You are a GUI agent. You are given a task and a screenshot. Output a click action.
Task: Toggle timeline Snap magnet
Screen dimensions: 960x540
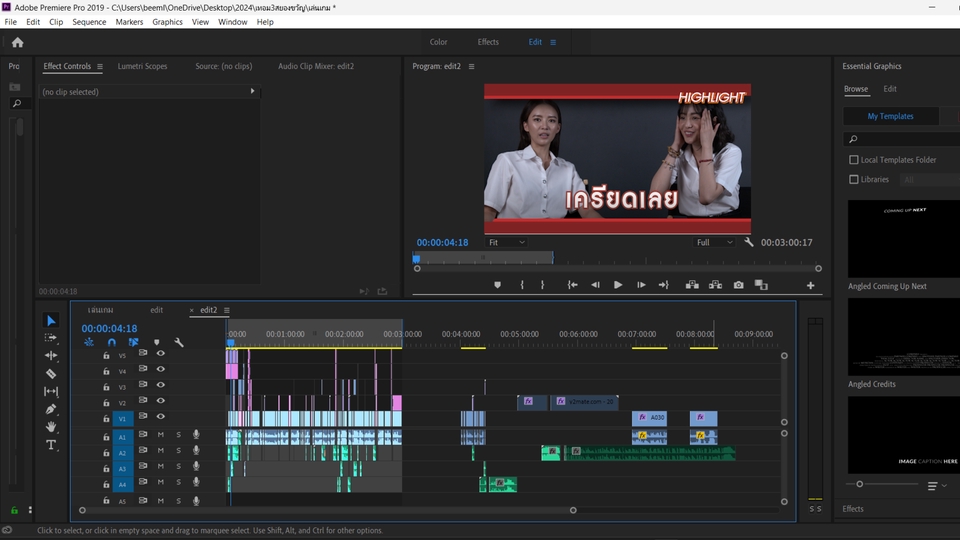(111, 342)
